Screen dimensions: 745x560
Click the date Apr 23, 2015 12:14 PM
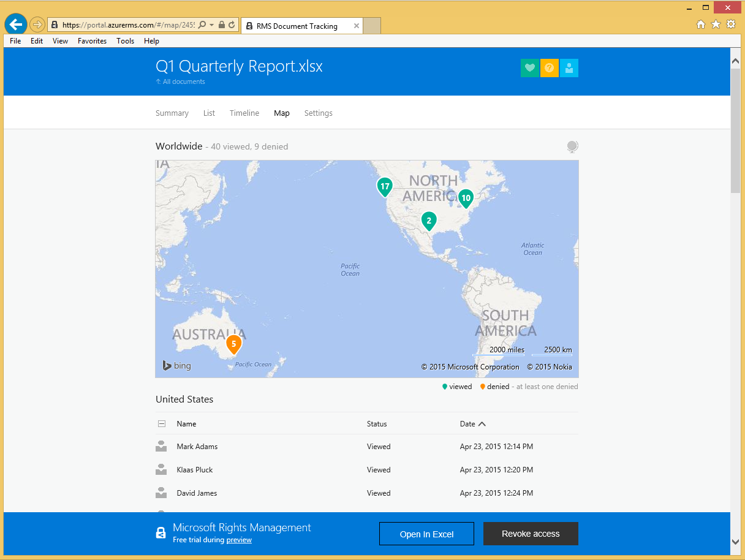496,447
